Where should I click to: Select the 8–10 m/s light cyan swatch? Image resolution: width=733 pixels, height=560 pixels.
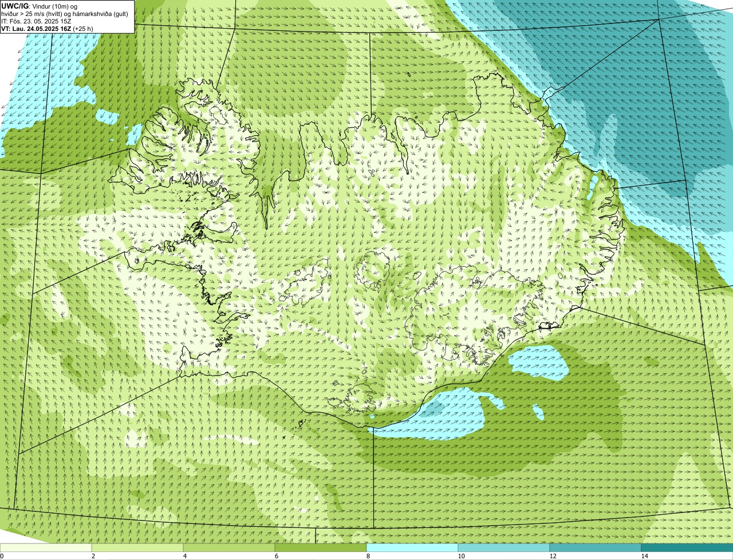pos(412,547)
